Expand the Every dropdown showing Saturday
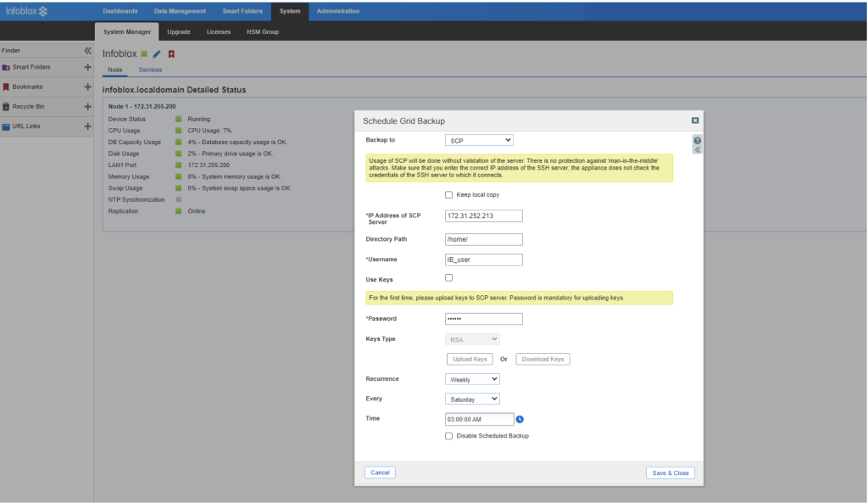The height and width of the screenshot is (503, 868). pos(472,399)
